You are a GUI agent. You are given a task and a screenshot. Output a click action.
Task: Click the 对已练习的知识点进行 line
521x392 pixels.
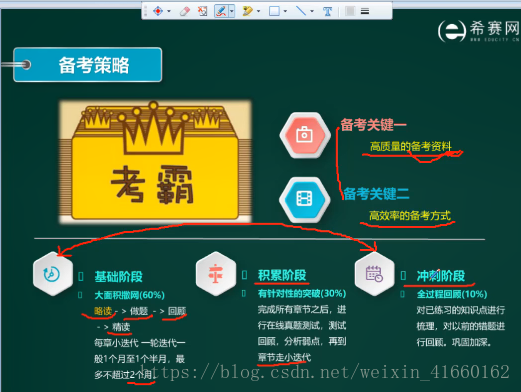[x=461, y=310]
